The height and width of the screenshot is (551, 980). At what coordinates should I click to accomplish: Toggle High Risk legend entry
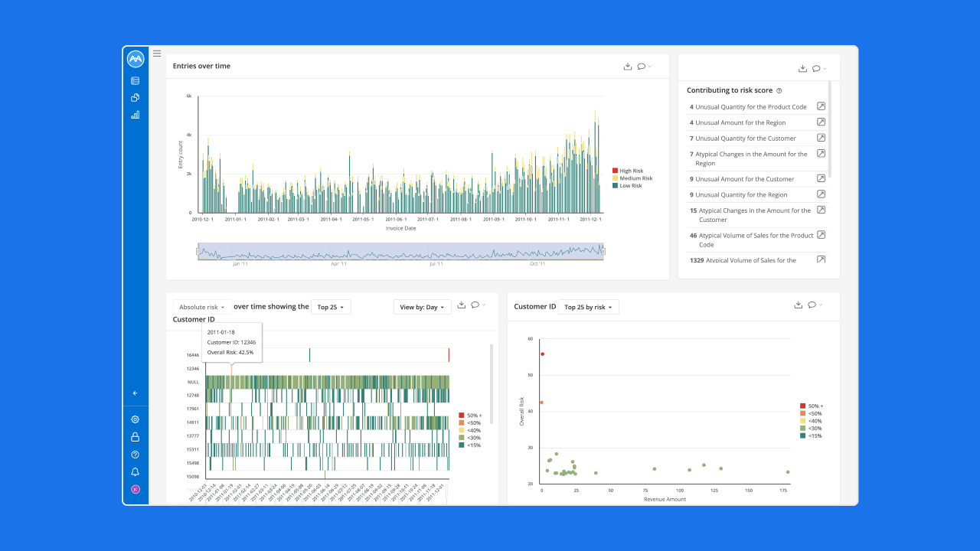[628, 171]
